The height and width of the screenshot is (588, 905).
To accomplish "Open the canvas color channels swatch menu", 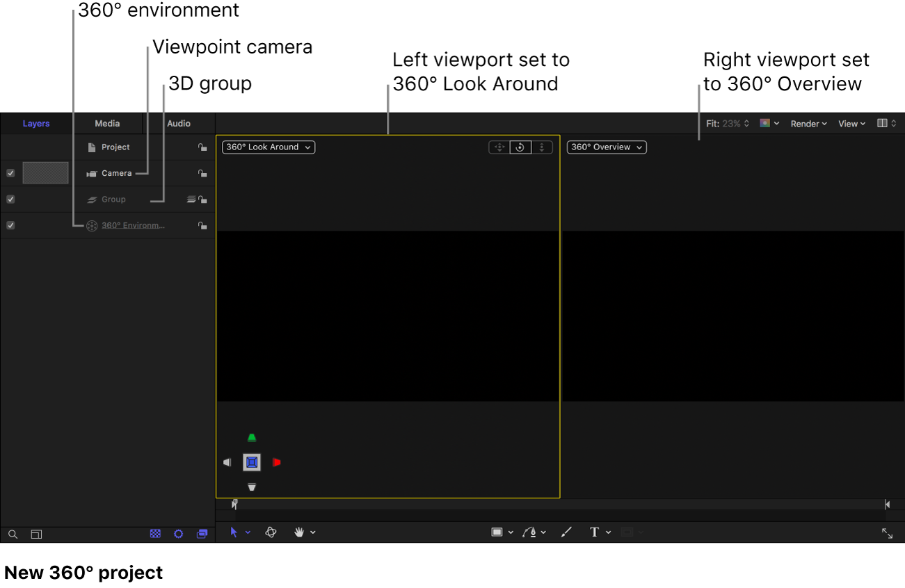I will tap(769, 124).
